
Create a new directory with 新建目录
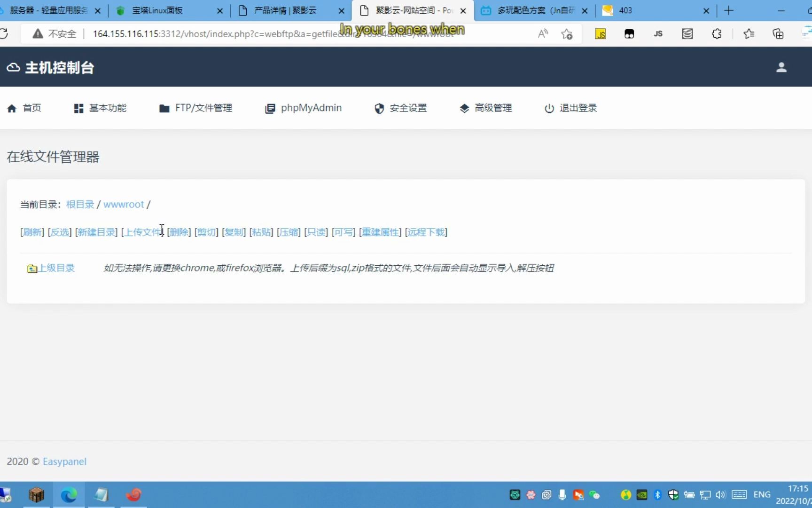click(x=96, y=232)
